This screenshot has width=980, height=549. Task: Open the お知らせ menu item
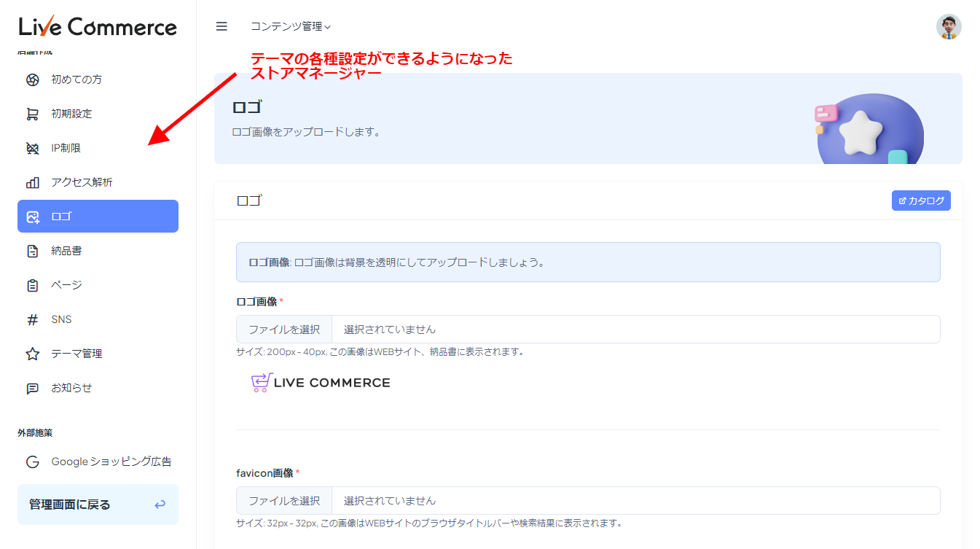(x=71, y=388)
